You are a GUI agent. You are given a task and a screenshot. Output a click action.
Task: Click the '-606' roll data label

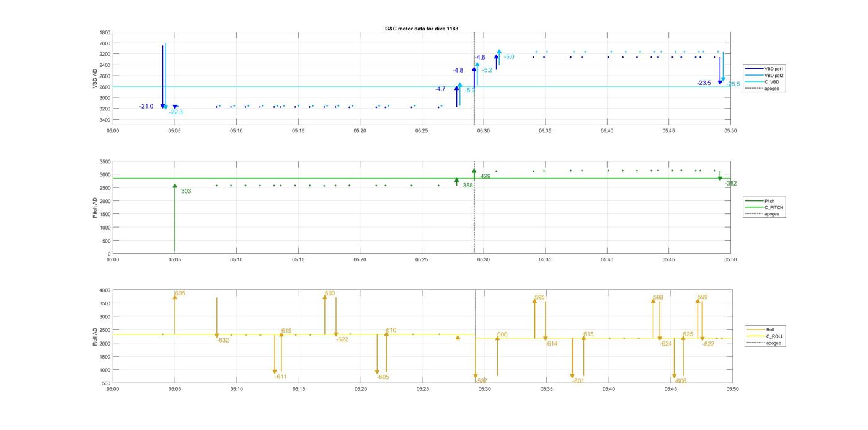click(x=681, y=382)
